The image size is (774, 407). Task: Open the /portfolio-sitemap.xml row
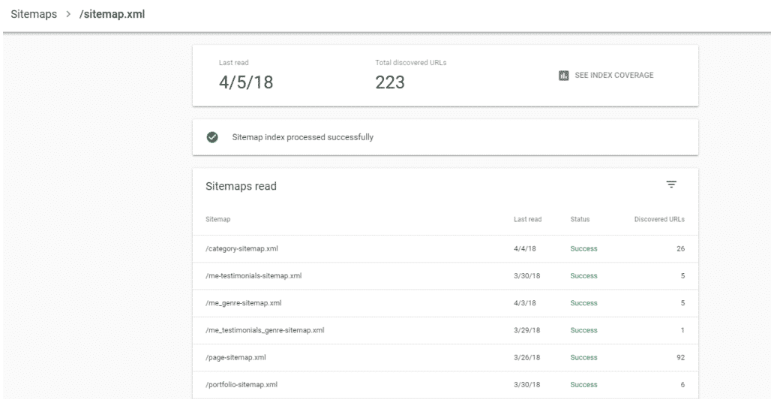[x=445, y=384]
